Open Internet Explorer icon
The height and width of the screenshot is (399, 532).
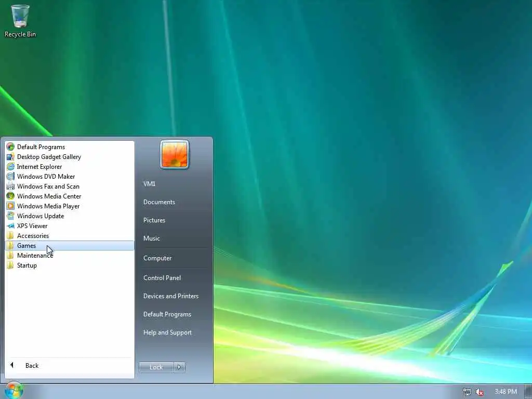click(x=10, y=167)
